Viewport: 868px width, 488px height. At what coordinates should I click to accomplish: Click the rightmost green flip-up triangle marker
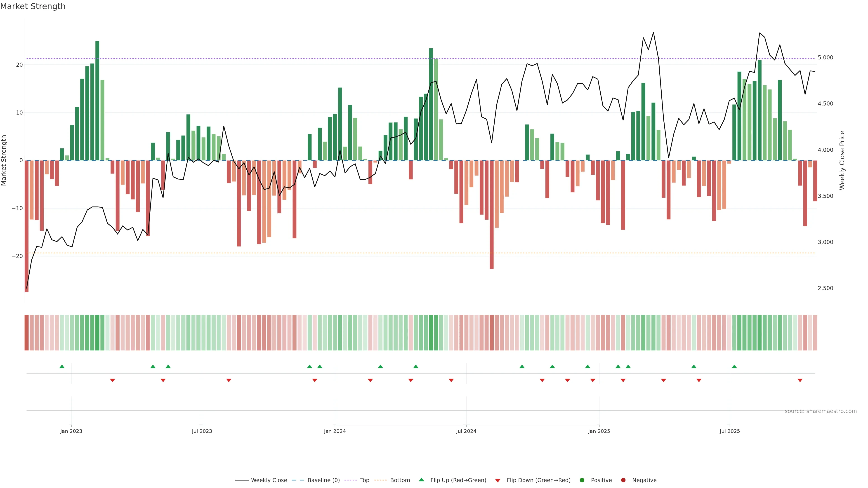tap(734, 366)
